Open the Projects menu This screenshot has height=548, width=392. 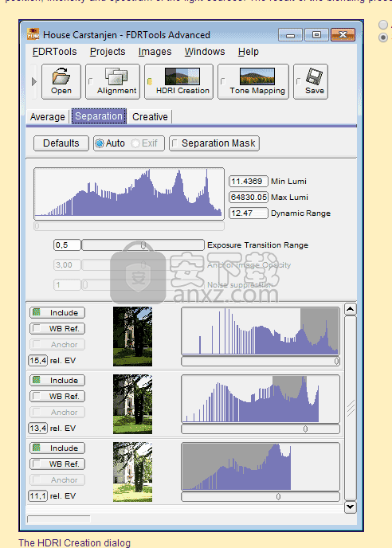(x=108, y=52)
